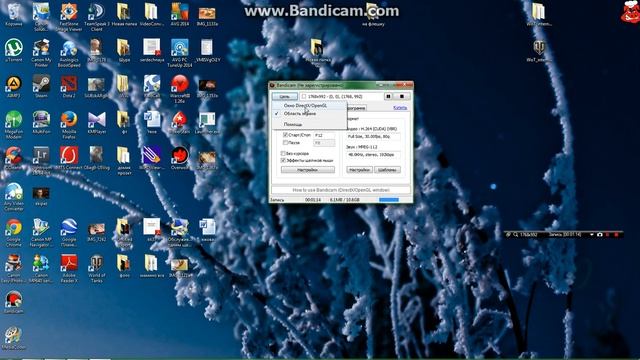640x360 pixels.
Task: Open the Warcraft III 1.26a icon
Action: pyautogui.click(x=180, y=89)
